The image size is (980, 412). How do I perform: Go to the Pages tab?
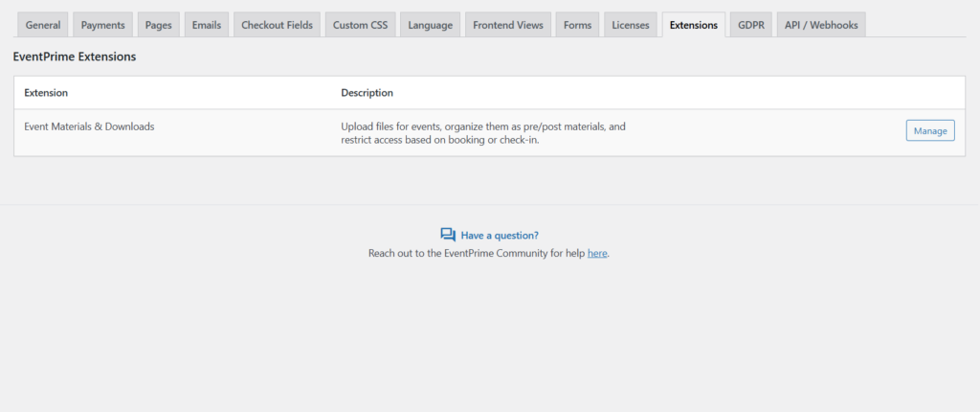click(158, 25)
